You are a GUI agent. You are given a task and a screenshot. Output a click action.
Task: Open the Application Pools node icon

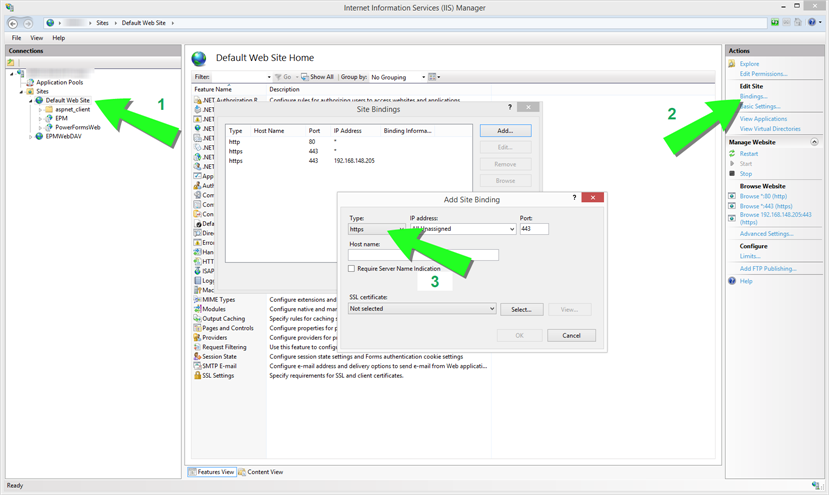coord(30,83)
